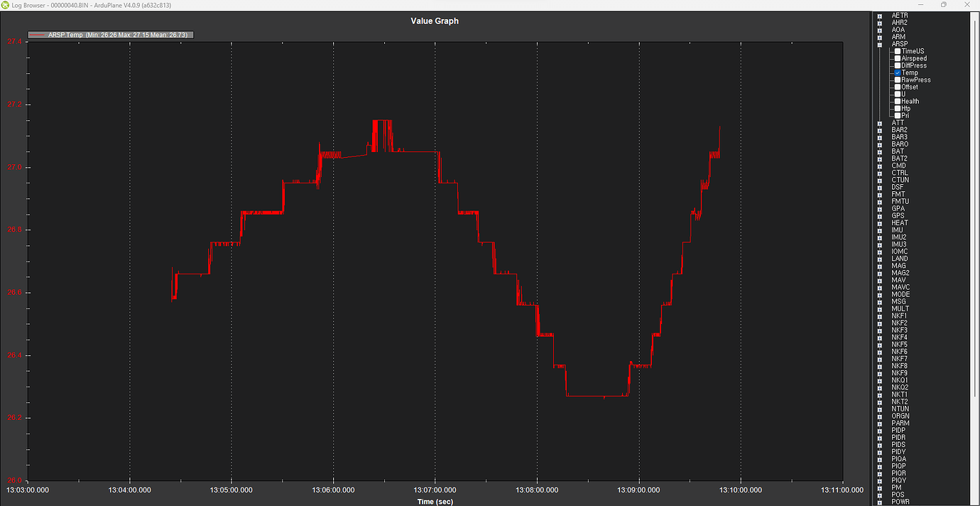980x506 pixels.
Task: Check the RawPress field box
Action: [898, 80]
